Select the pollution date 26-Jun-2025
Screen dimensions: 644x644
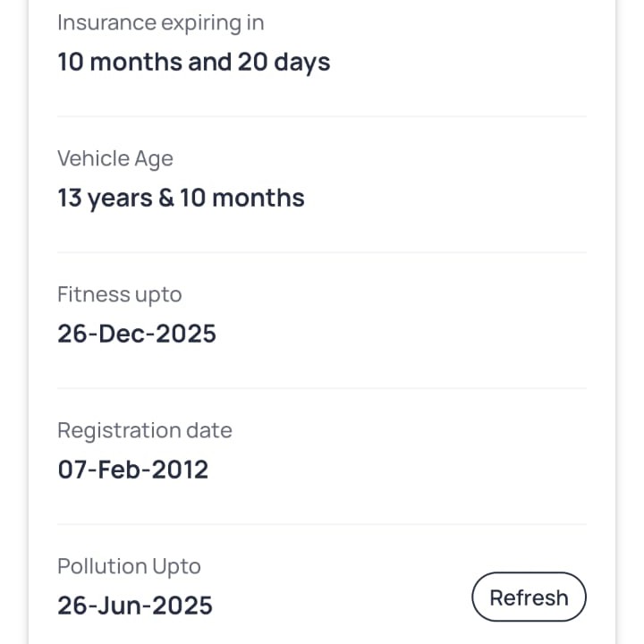click(x=135, y=606)
